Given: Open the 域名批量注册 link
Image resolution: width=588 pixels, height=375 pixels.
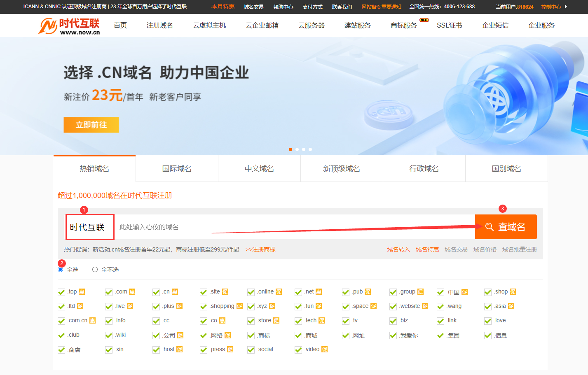Looking at the screenshot, I should point(520,249).
